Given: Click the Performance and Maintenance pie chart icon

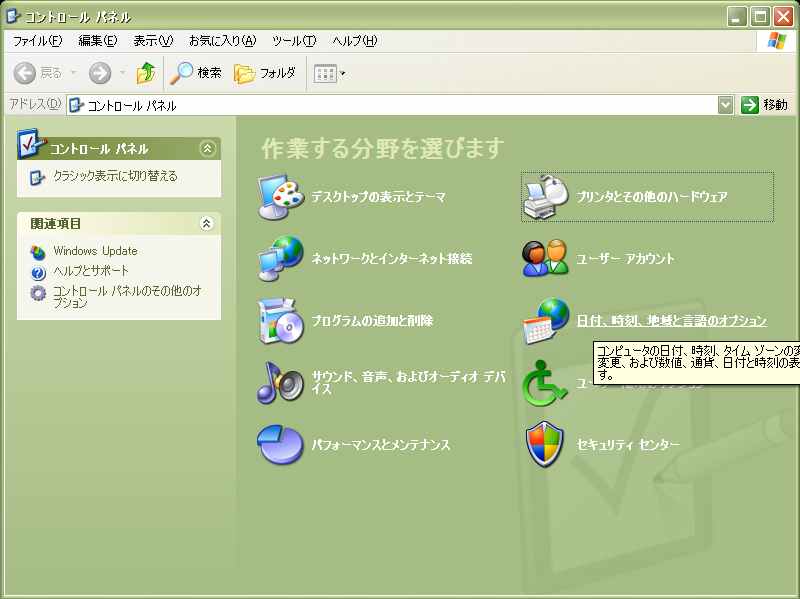Looking at the screenshot, I should click(x=280, y=444).
